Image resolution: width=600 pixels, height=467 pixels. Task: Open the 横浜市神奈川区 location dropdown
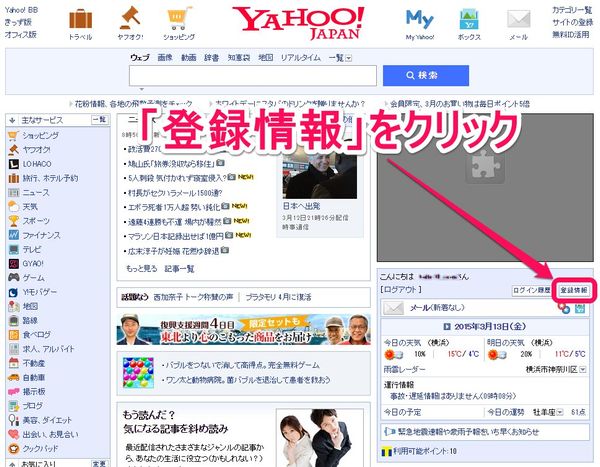583,370
